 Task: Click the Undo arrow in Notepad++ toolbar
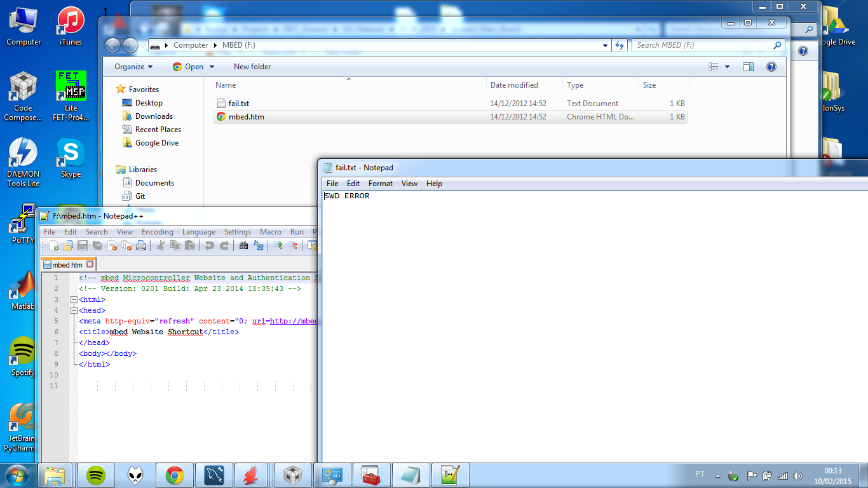[x=209, y=246]
